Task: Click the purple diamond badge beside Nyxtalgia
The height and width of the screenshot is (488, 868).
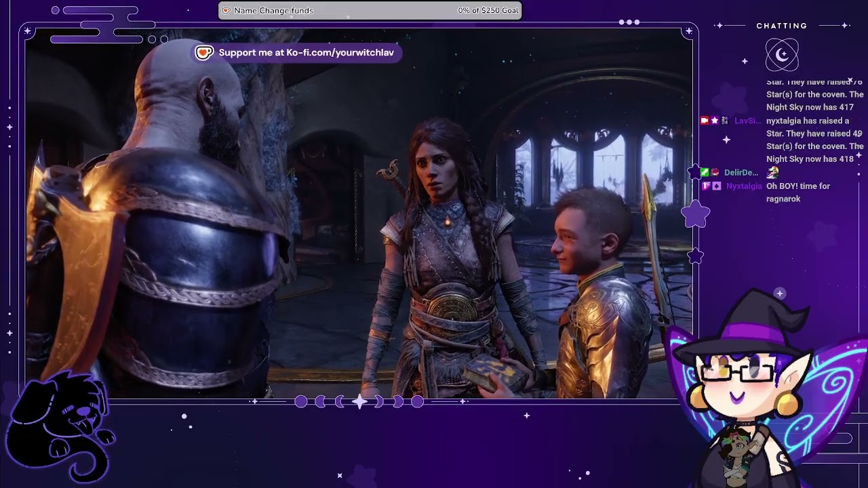Action: (x=717, y=186)
